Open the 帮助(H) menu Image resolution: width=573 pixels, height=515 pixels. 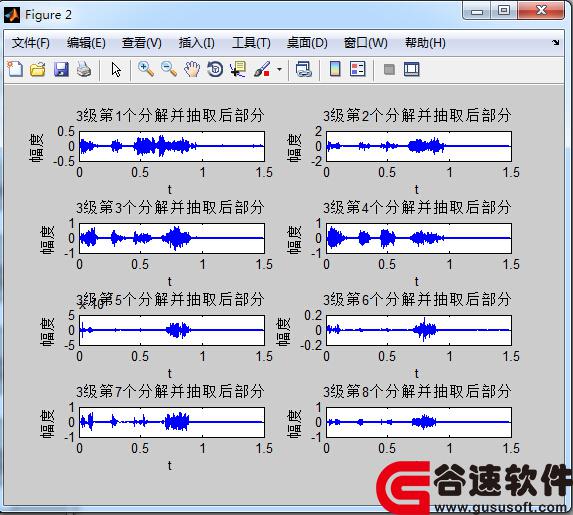click(425, 43)
